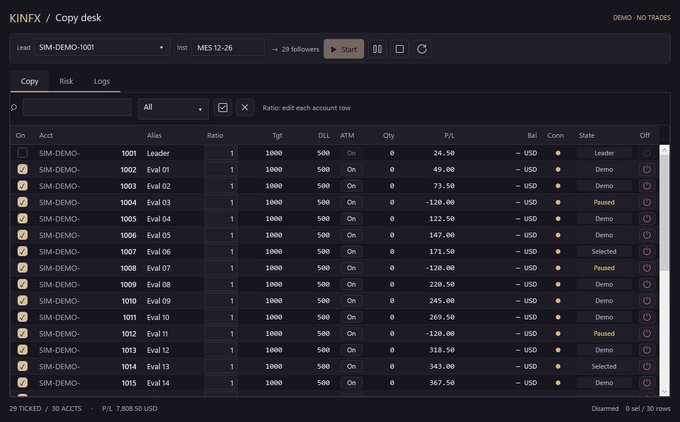This screenshot has height=422, width=680.
Task: Click the refresh icon in the toolbar
Action: click(x=422, y=49)
